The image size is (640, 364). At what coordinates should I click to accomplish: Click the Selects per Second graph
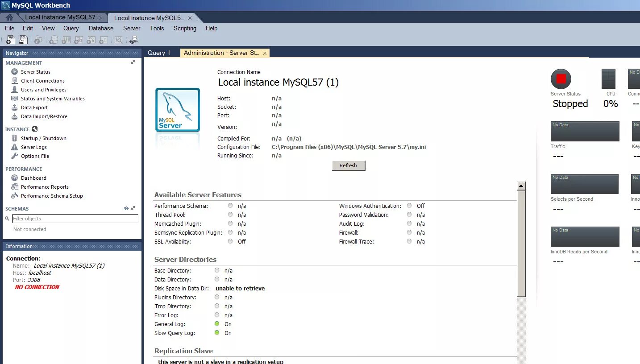585,184
